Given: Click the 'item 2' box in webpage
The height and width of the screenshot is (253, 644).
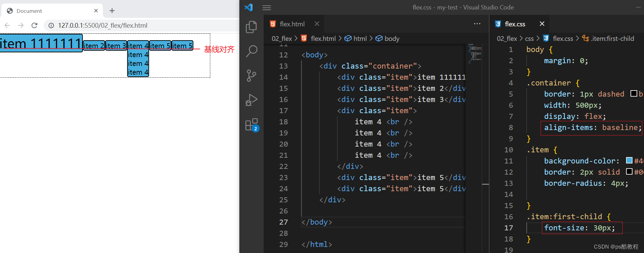Looking at the screenshot, I should point(94,46).
